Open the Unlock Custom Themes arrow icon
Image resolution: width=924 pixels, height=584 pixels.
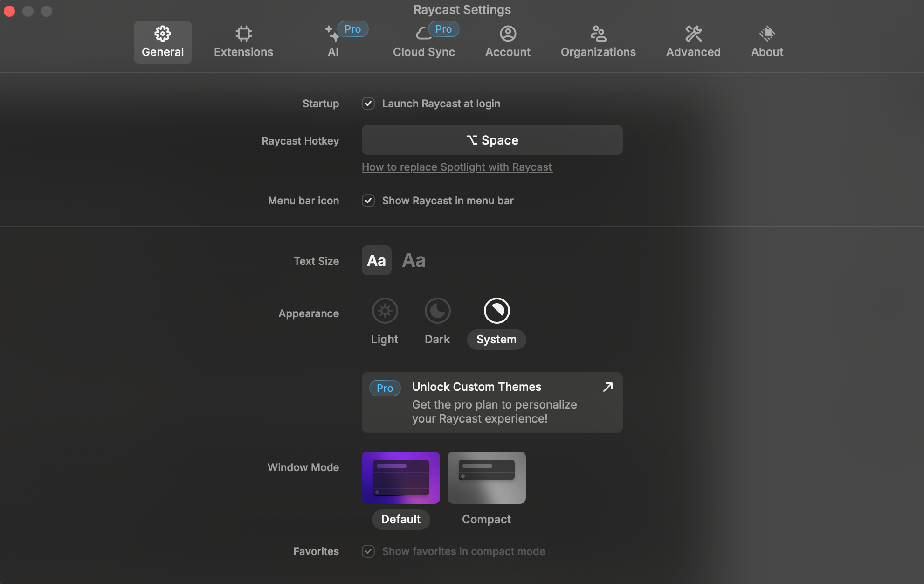click(x=607, y=387)
